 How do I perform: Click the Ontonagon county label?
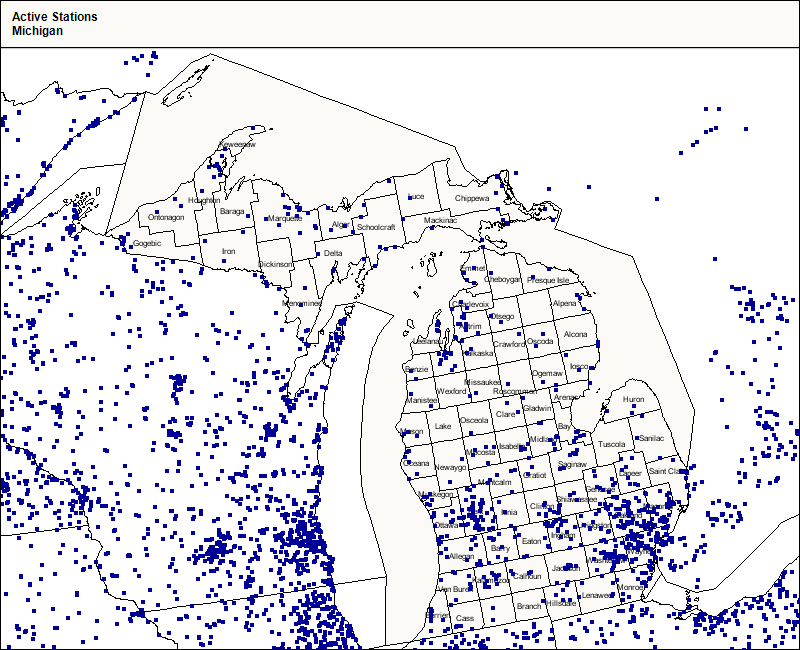coord(166,217)
